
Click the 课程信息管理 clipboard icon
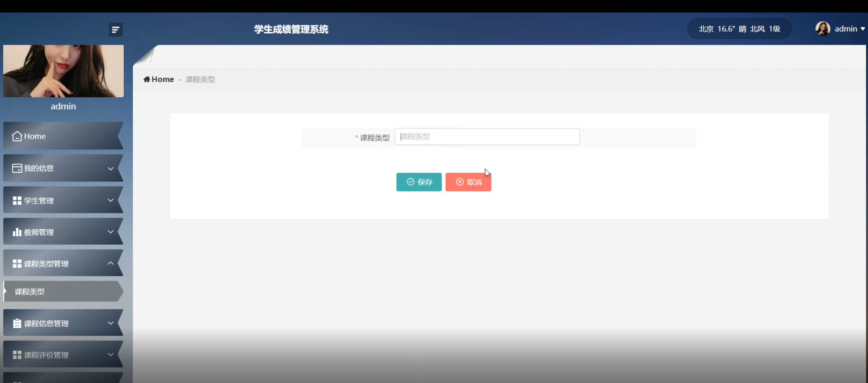pyautogui.click(x=17, y=323)
